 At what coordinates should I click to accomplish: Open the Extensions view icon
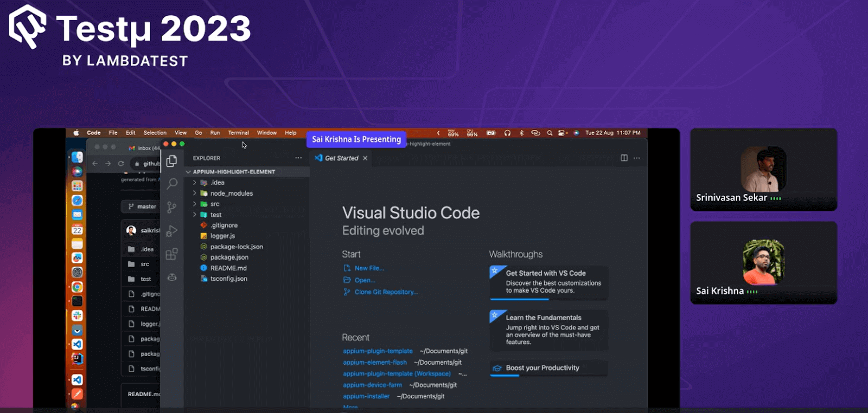click(172, 254)
